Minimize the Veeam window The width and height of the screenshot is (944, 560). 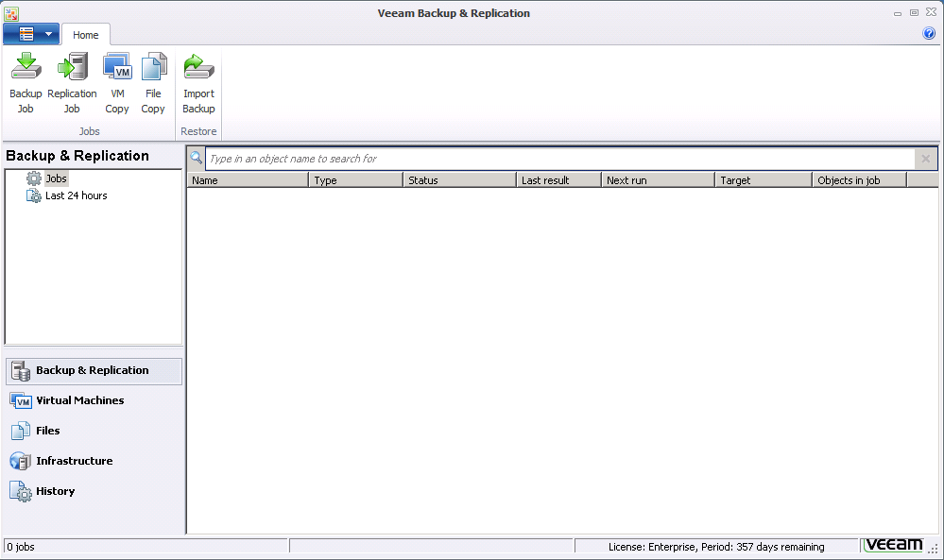897,12
